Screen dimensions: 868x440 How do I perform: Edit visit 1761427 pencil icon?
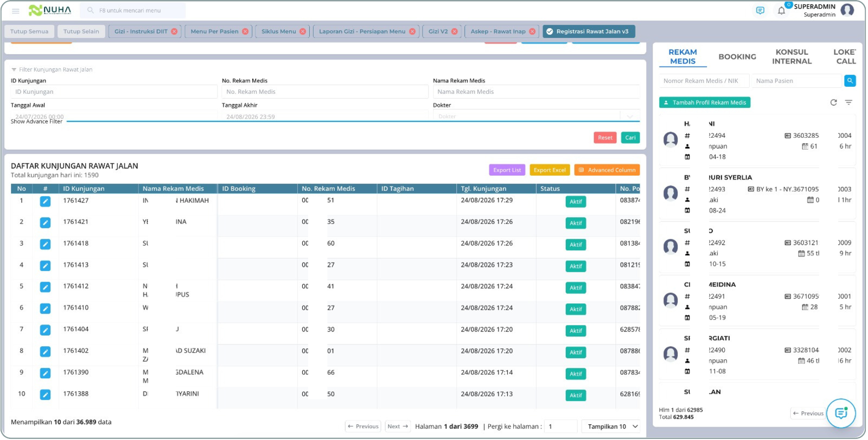45,201
